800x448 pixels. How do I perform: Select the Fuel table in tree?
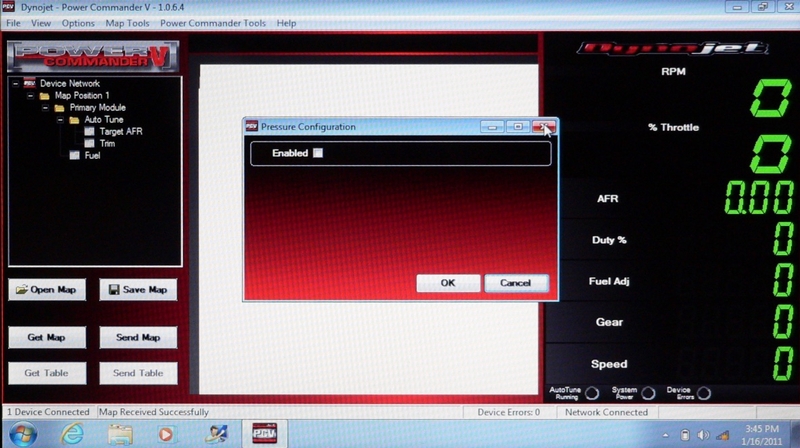point(91,155)
